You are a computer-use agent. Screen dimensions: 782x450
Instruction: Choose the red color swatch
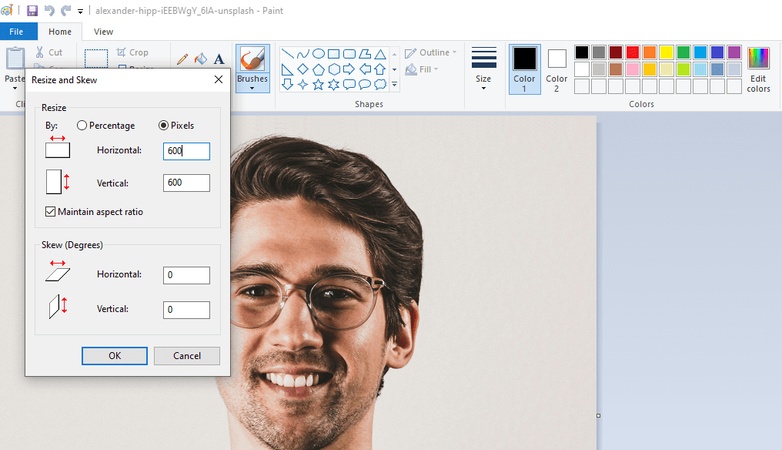[x=632, y=52]
